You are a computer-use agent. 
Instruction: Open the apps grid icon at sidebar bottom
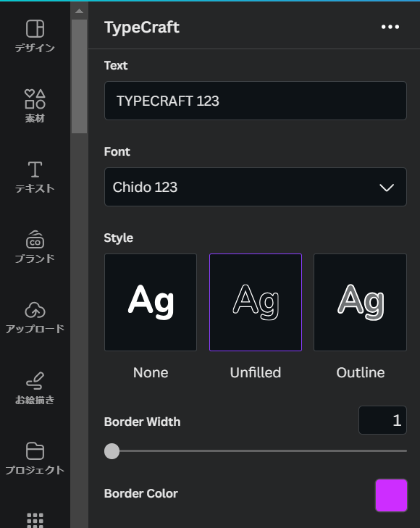tap(35, 520)
